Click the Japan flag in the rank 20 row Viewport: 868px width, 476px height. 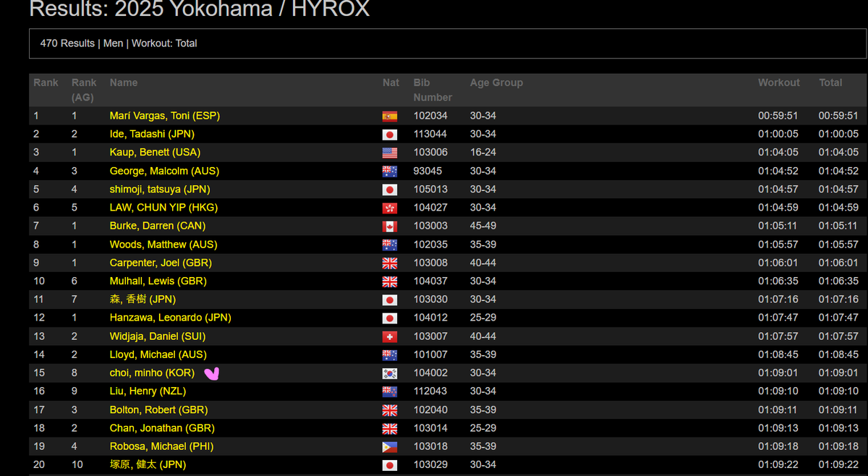coord(390,465)
